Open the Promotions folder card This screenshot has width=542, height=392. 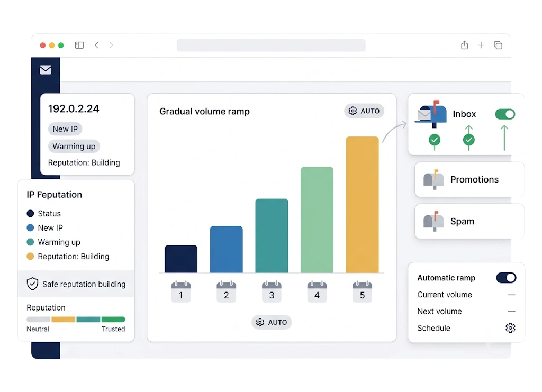(x=469, y=179)
